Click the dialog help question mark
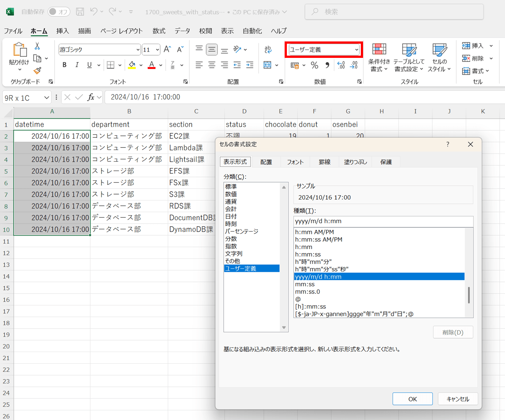Image resolution: width=505 pixels, height=420 pixels. (448, 144)
